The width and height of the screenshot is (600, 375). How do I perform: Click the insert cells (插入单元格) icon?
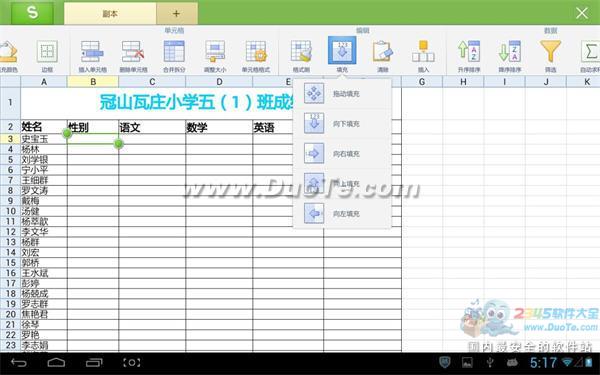(x=92, y=52)
